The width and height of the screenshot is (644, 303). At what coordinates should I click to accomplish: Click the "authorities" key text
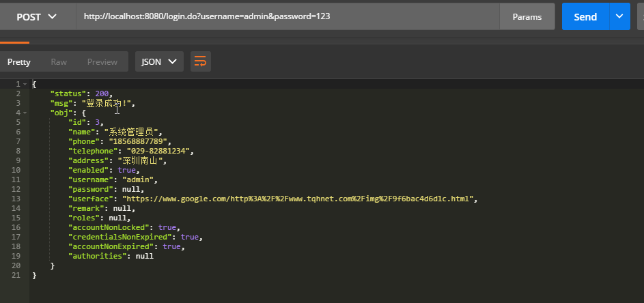(x=98, y=256)
